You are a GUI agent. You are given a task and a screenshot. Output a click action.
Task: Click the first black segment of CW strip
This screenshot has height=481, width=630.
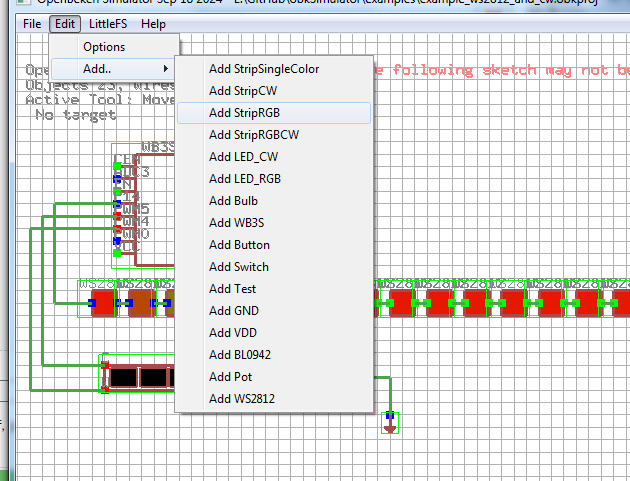tap(123, 378)
